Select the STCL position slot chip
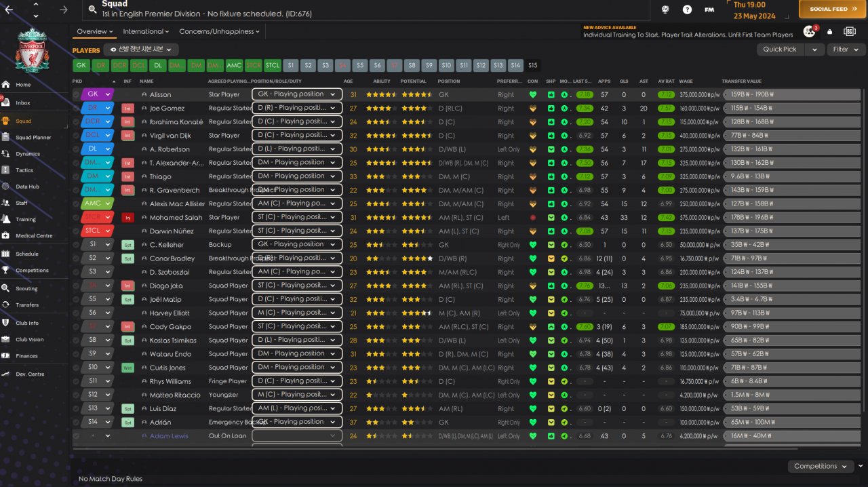868x487 pixels. 272,66
